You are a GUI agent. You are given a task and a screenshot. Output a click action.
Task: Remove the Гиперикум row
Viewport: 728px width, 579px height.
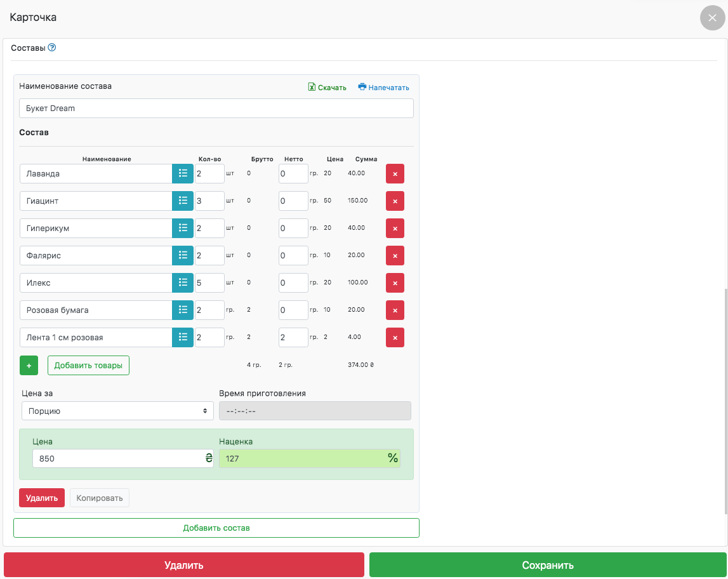click(x=395, y=228)
